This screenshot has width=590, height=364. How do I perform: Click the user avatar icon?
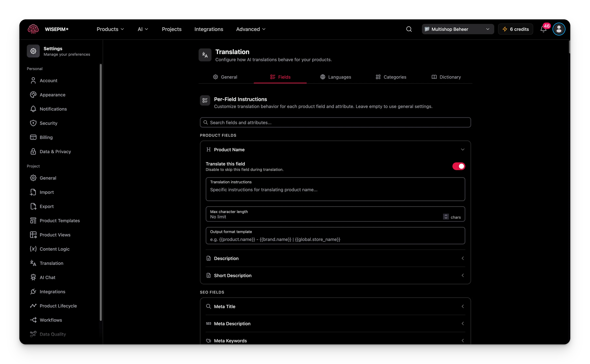(x=558, y=29)
